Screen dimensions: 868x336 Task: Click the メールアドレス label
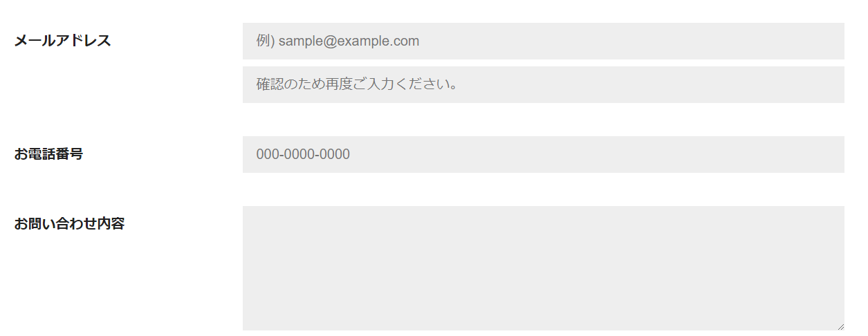(62, 41)
